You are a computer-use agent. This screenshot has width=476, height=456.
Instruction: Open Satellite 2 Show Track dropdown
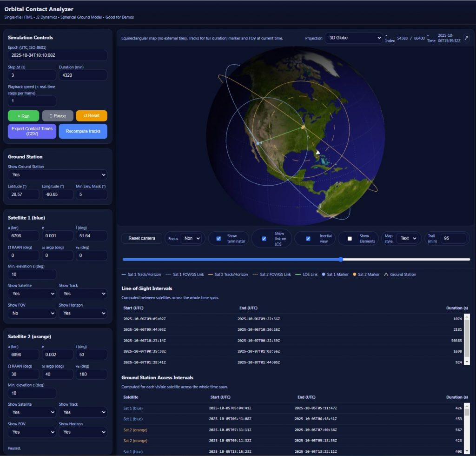[83, 412]
